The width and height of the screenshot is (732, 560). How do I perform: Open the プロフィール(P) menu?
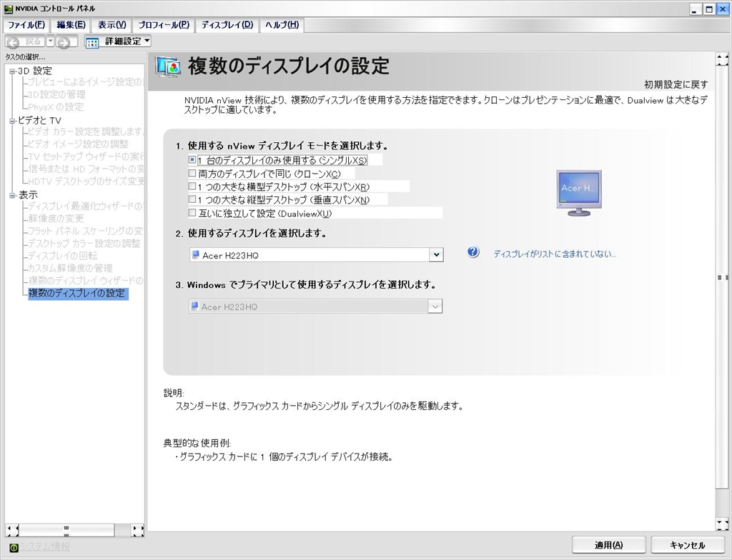pyautogui.click(x=164, y=25)
